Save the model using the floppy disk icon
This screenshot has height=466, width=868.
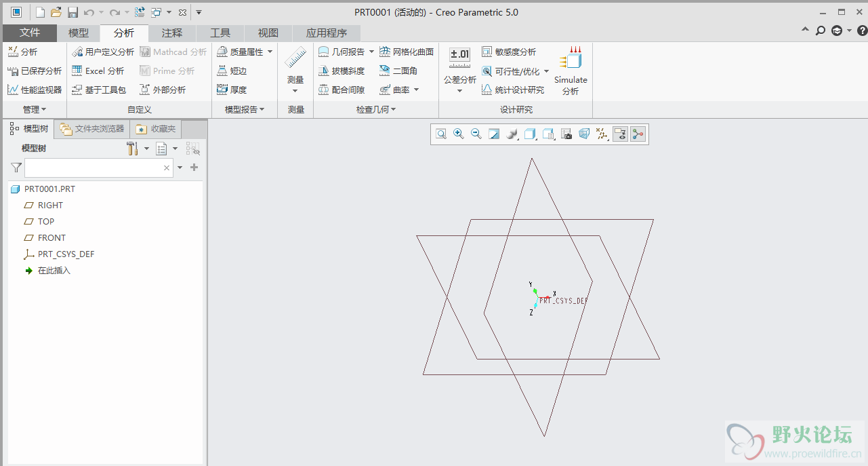click(x=73, y=12)
